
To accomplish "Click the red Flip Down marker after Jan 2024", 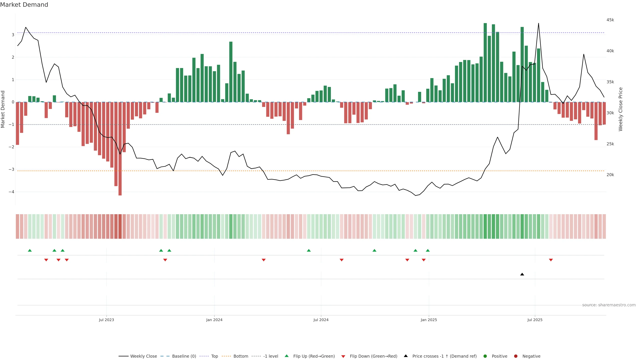I will click(263, 260).
